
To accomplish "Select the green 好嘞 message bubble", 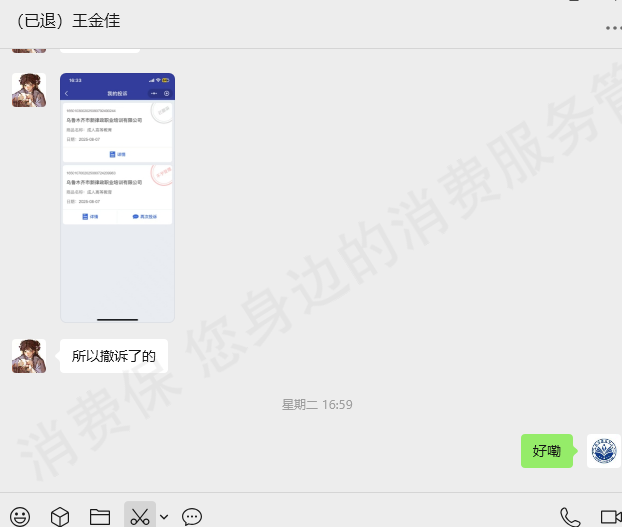I will coord(547,451).
